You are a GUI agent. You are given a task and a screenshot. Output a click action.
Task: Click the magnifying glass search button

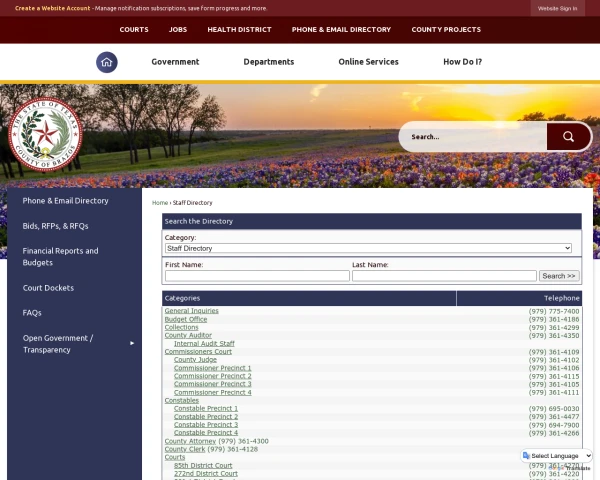click(x=568, y=137)
